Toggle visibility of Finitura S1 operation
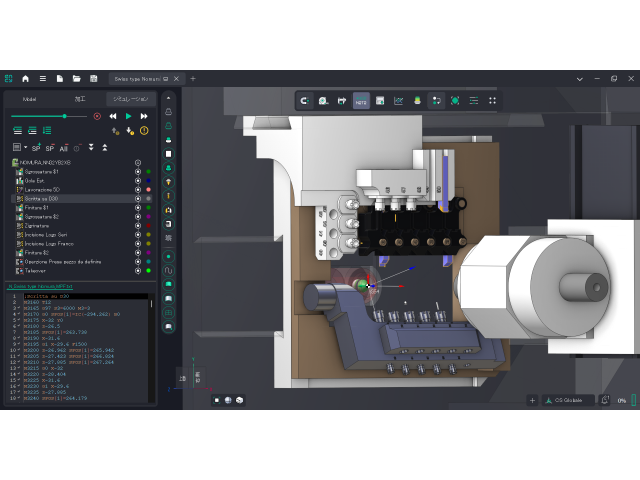 tap(138, 207)
